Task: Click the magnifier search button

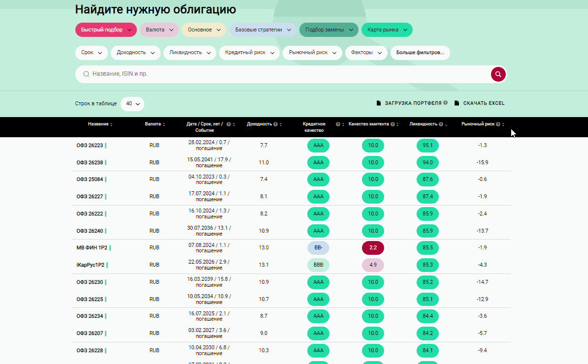Action: point(498,74)
